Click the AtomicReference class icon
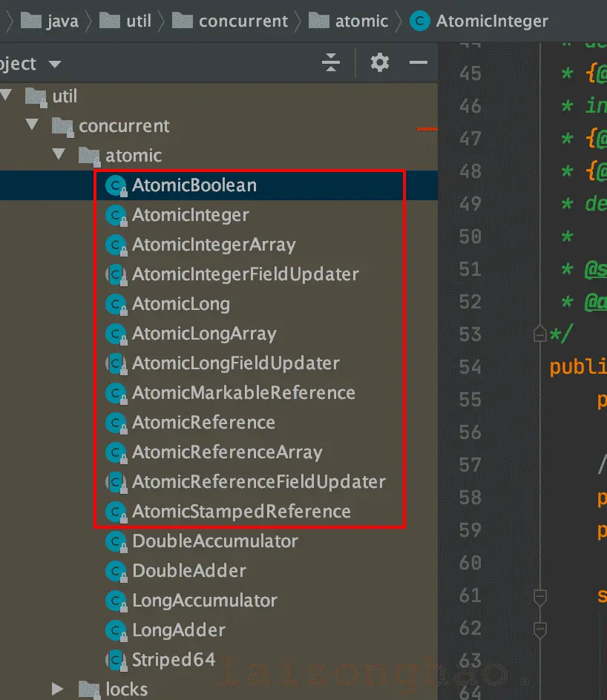The width and height of the screenshot is (607, 700). tap(116, 423)
